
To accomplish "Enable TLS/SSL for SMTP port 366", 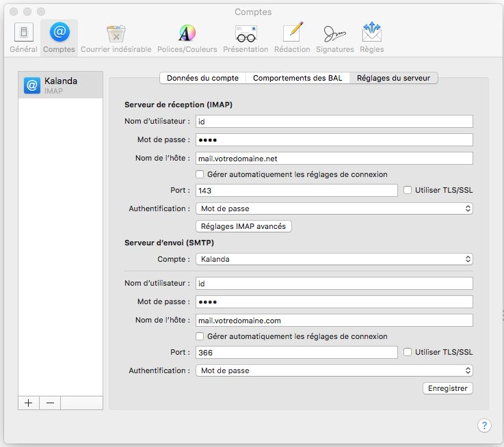I will [408, 352].
